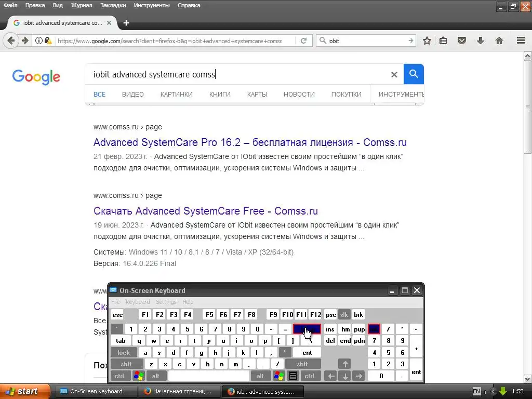The image size is (532, 399).
Task: Switch to the КАРТИНКИ search tab
Action: (177, 95)
